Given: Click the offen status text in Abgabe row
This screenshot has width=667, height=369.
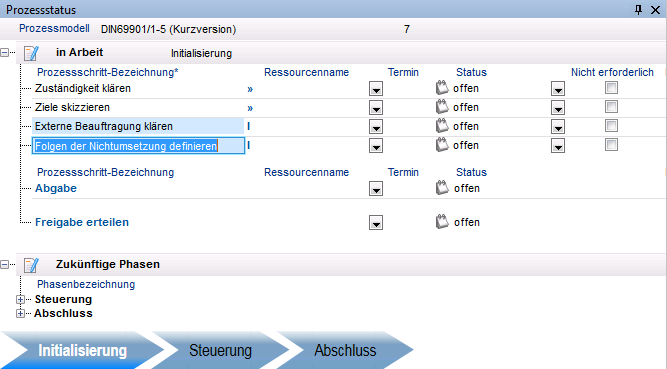Looking at the screenshot, I should click(467, 188).
